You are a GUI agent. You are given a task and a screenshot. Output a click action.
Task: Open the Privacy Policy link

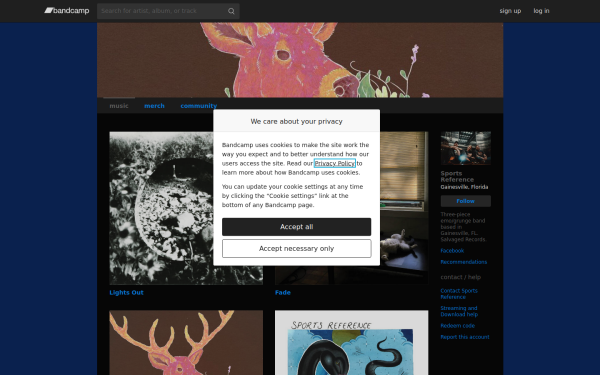[x=335, y=163]
